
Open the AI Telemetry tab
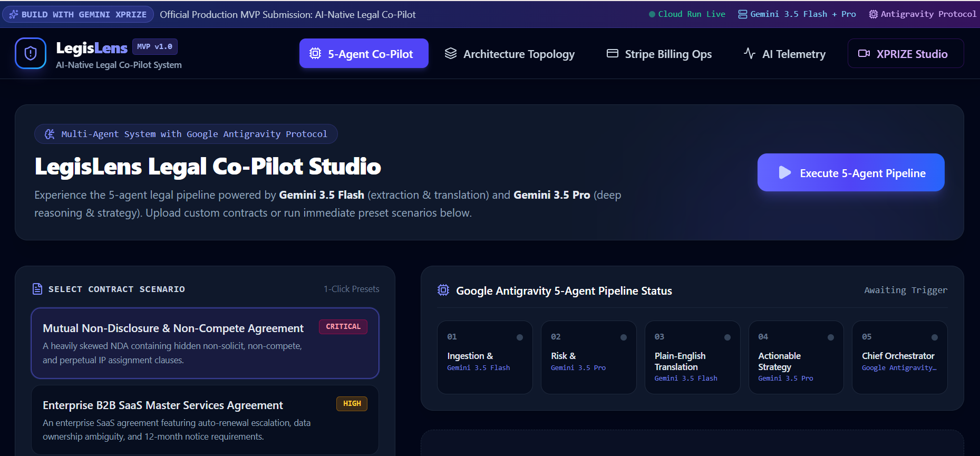pos(784,53)
